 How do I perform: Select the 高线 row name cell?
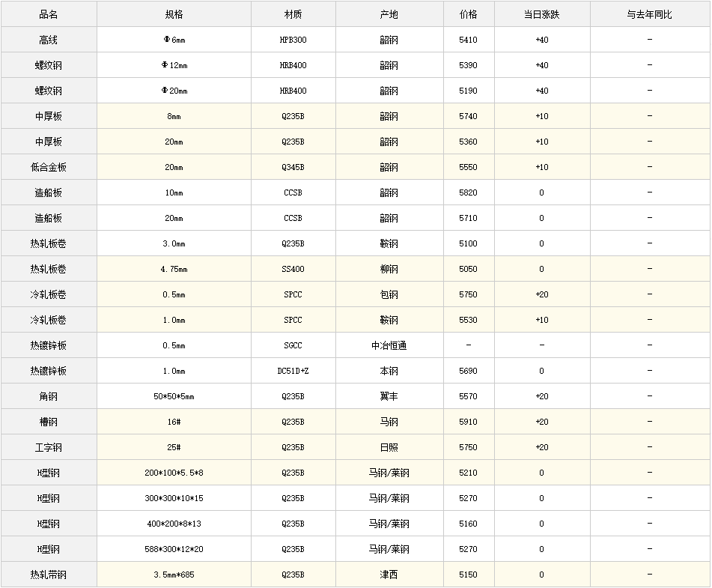click(x=49, y=40)
